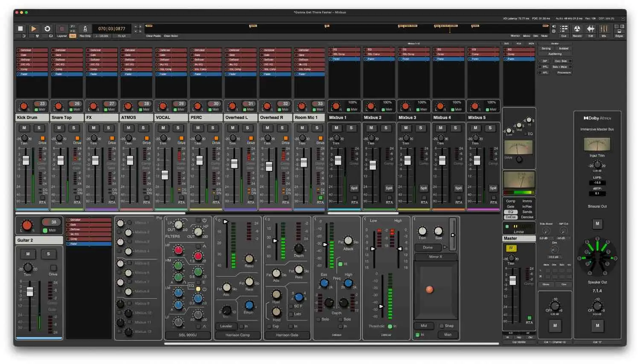Toggle Mstr assignment on channel 23
Screen dimensions: 640x364
36,110
